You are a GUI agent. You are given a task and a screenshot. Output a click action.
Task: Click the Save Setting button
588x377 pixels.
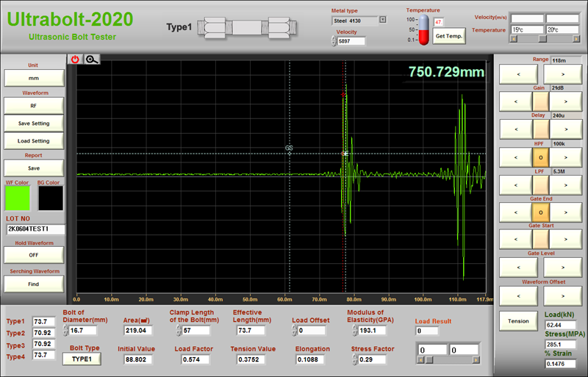point(34,123)
